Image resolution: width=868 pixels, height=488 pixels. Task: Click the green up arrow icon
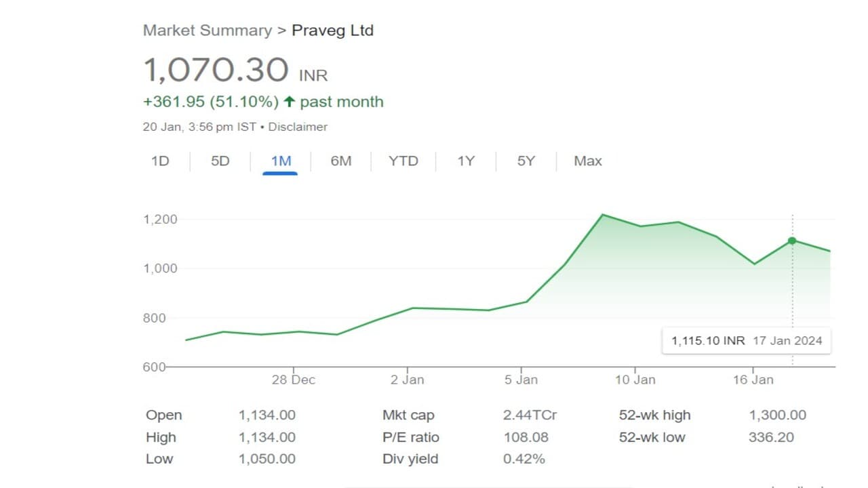click(x=290, y=102)
